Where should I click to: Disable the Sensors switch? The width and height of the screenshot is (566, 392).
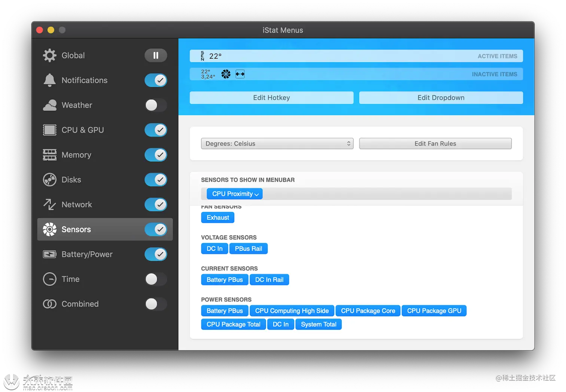156,229
